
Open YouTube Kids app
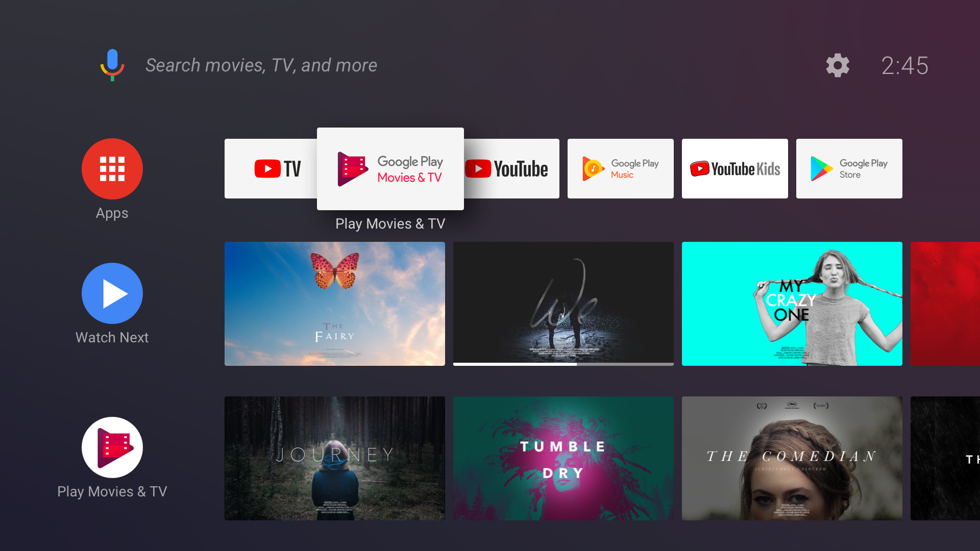(x=735, y=169)
